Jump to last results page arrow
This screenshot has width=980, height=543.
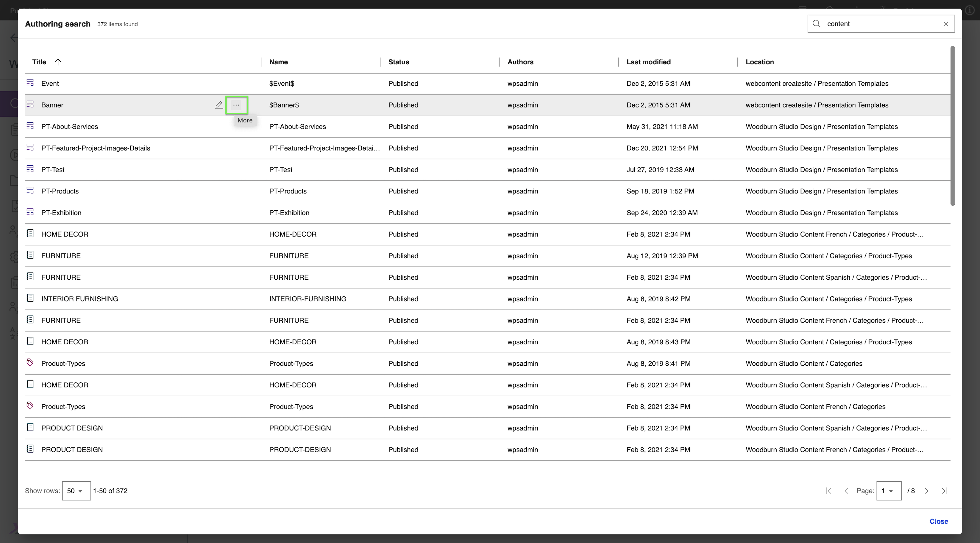(x=945, y=491)
